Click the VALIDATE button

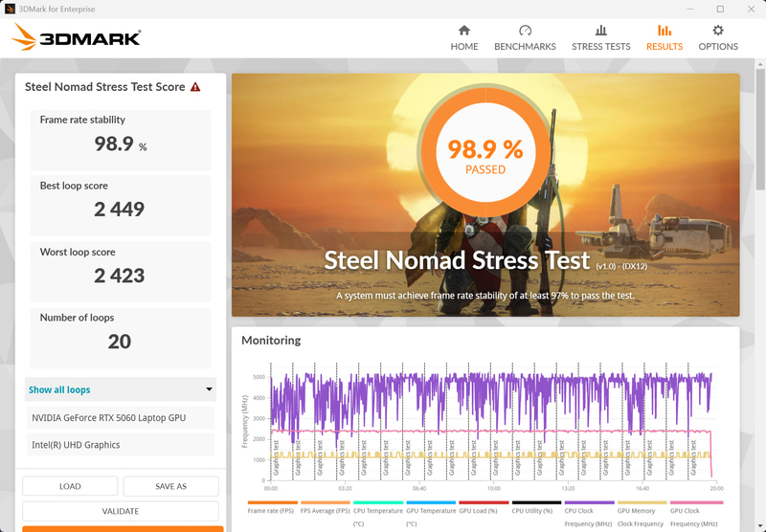[x=121, y=511]
